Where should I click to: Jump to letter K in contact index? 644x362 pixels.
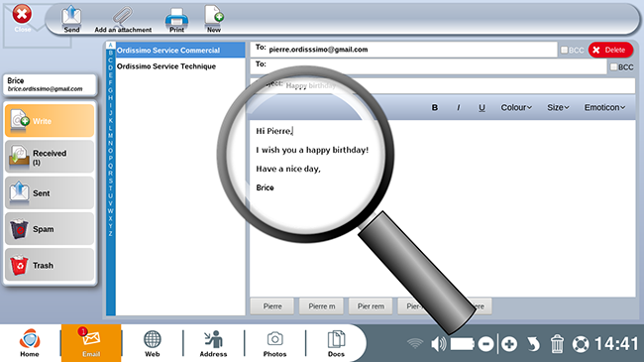(x=110, y=121)
